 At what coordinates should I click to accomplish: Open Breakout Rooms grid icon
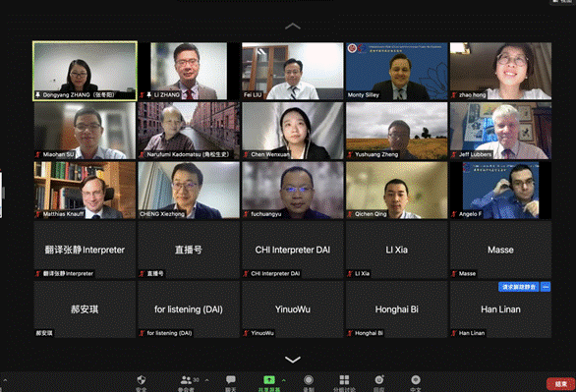(x=344, y=380)
